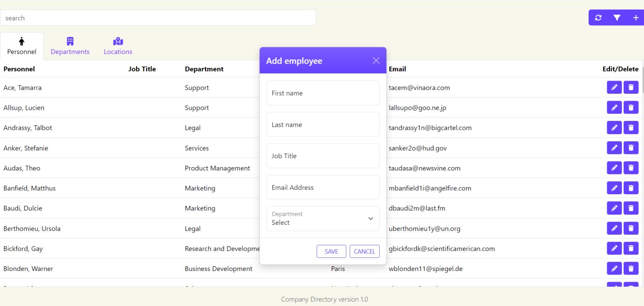The image size is (644, 306).
Task: Edit Ace, Tamarra with the pencil icon
Action: click(614, 87)
